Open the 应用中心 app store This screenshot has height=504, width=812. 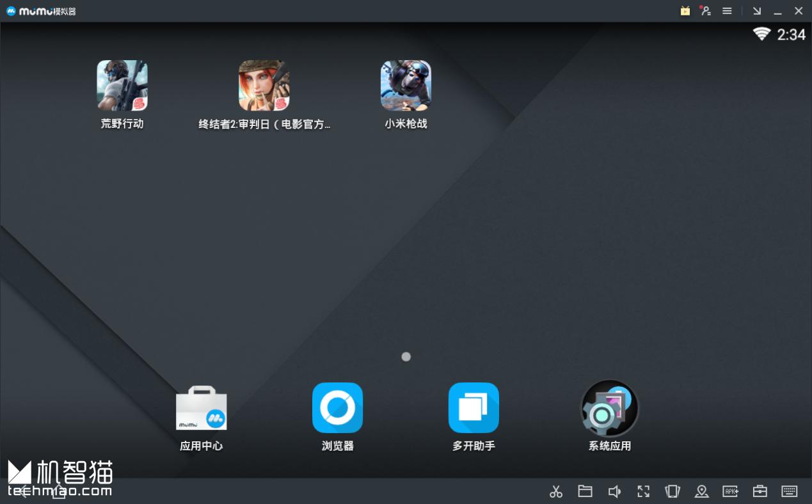tap(202, 408)
